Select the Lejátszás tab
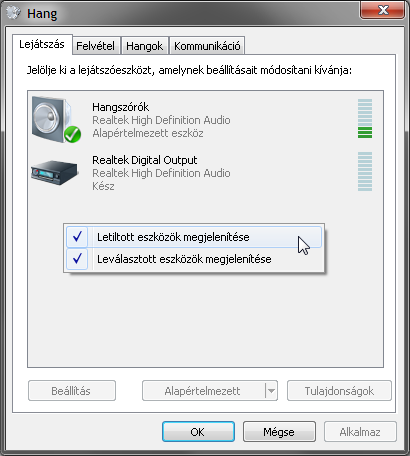410x456 pixels. (x=42, y=44)
